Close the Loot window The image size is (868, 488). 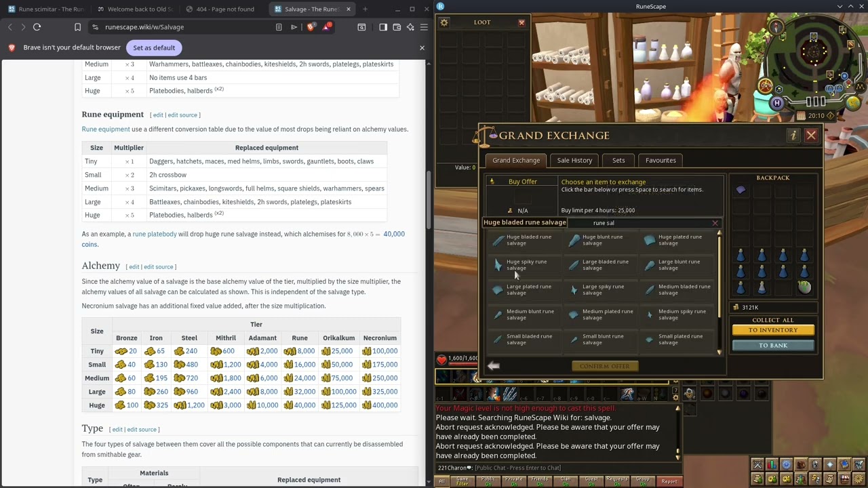click(521, 22)
